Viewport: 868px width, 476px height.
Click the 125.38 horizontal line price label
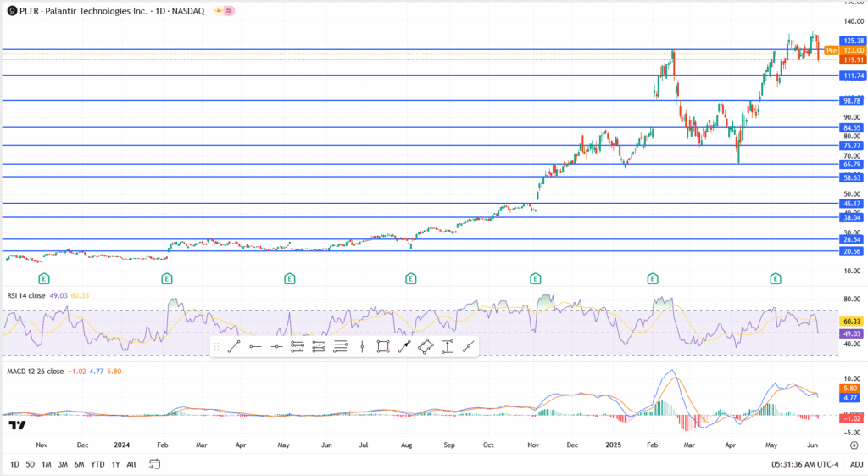852,41
